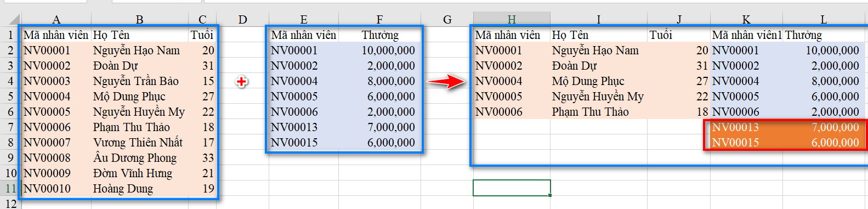Click 7,000,000 in column F
The width and height of the screenshot is (868, 209).
(x=379, y=127)
